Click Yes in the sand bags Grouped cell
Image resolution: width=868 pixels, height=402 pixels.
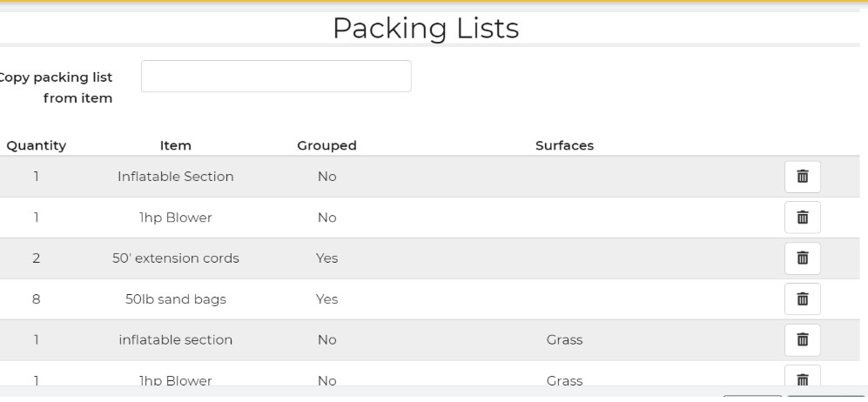(326, 299)
